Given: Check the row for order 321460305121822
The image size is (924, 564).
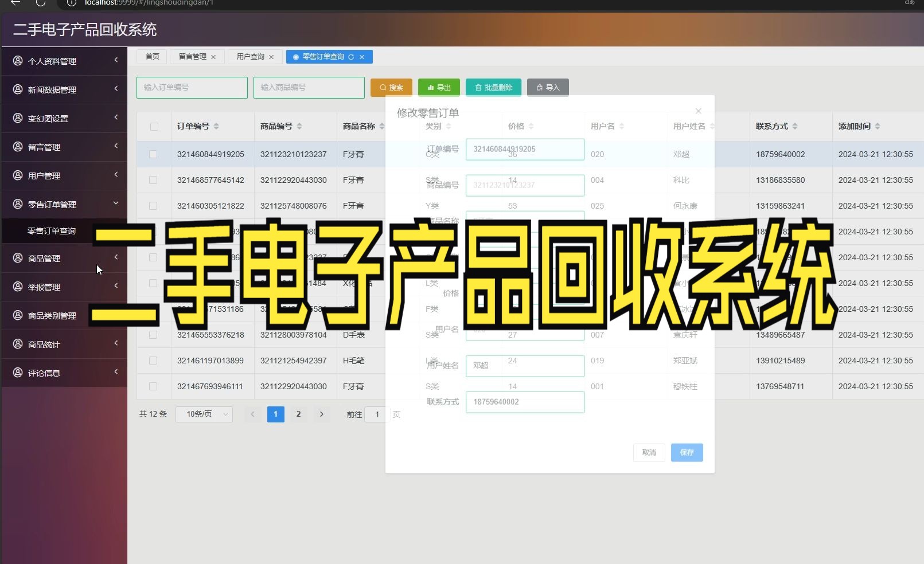Looking at the screenshot, I should point(153,206).
